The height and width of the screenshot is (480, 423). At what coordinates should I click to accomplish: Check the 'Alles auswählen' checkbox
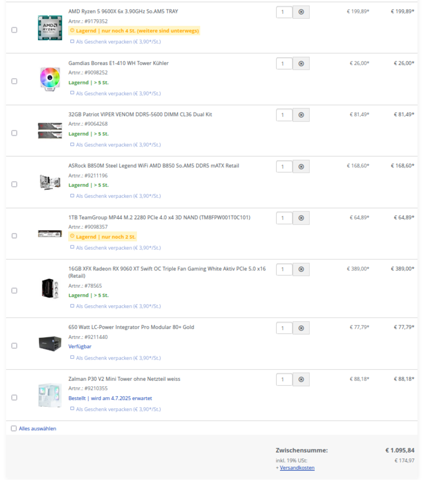pos(14,428)
